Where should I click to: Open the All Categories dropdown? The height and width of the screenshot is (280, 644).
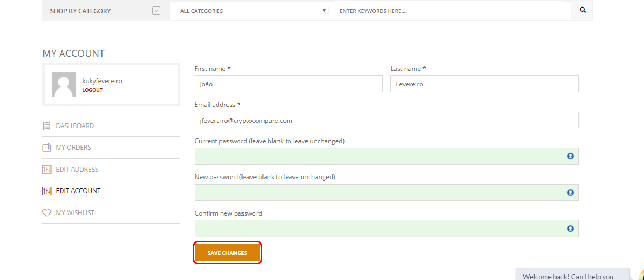(253, 11)
